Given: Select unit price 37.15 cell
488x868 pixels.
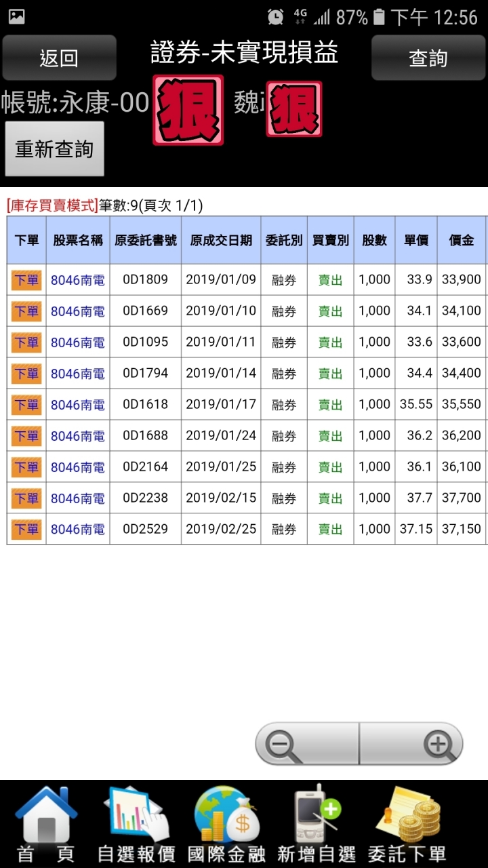Looking at the screenshot, I should (416, 529).
